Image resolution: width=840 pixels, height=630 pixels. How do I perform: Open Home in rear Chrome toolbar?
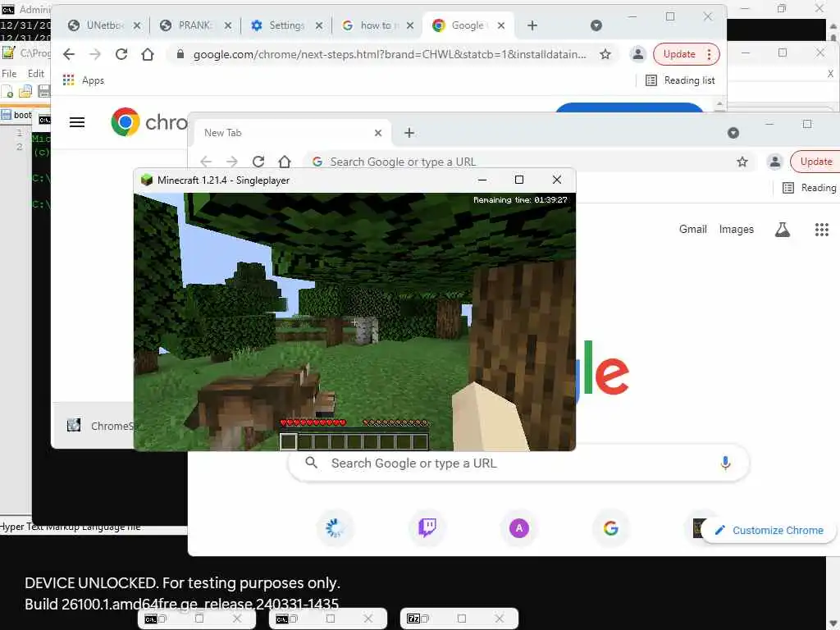148,54
